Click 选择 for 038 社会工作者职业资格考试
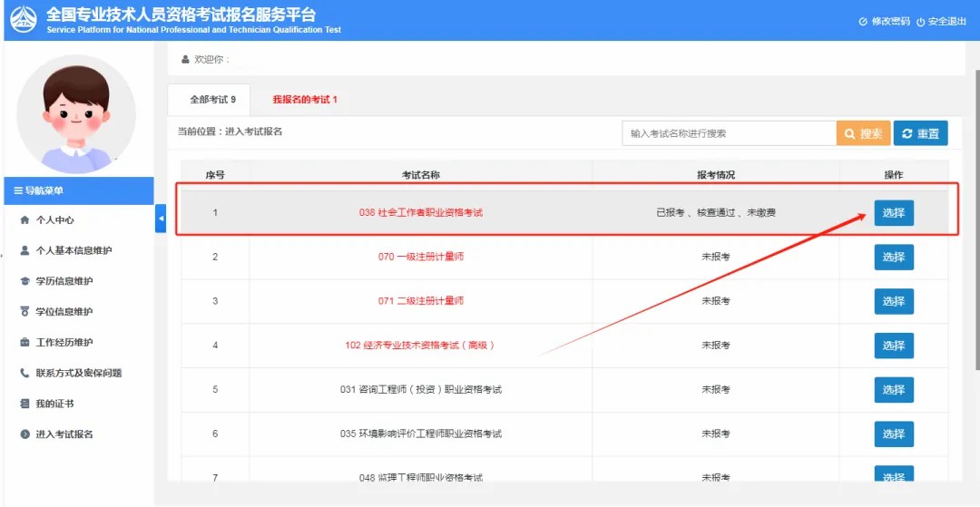 (894, 213)
